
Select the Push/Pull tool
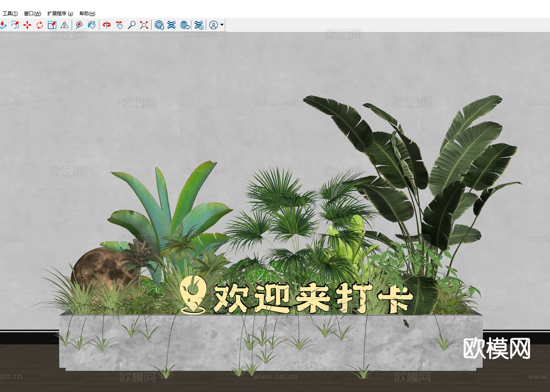pos(3,25)
